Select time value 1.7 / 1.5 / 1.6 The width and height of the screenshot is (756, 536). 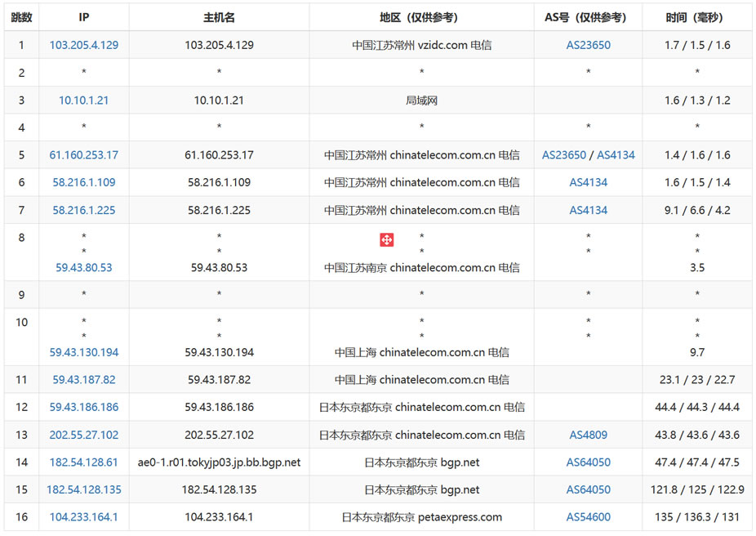(x=697, y=45)
